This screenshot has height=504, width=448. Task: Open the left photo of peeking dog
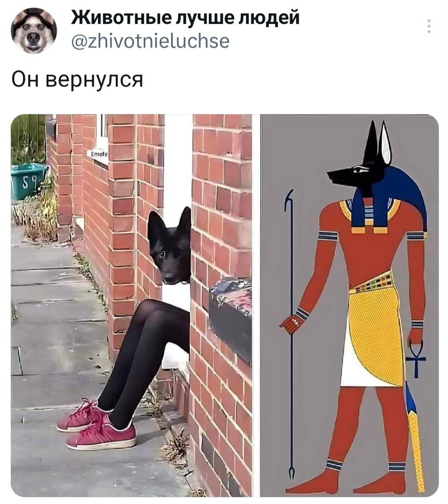(131, 305)
